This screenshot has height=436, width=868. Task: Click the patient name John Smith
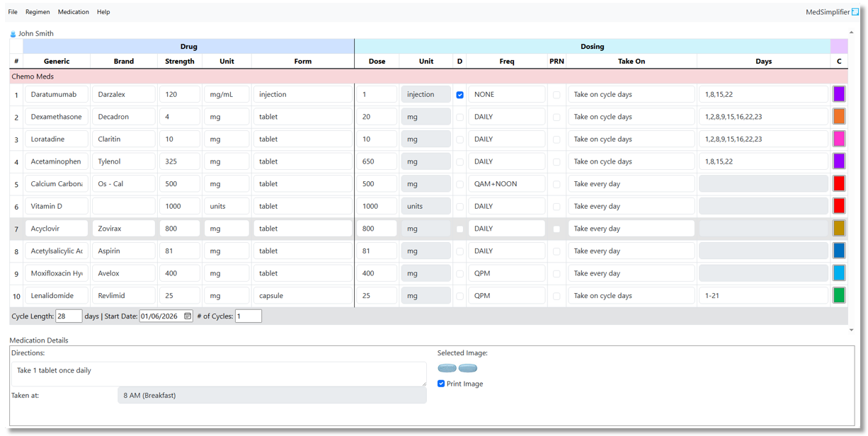click(x=35, y=34)
